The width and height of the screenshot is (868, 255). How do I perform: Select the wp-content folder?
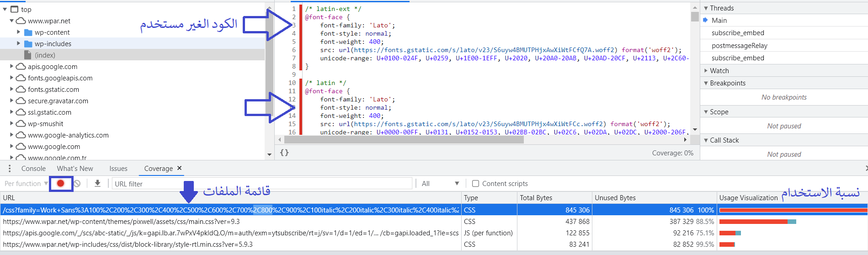52,32
